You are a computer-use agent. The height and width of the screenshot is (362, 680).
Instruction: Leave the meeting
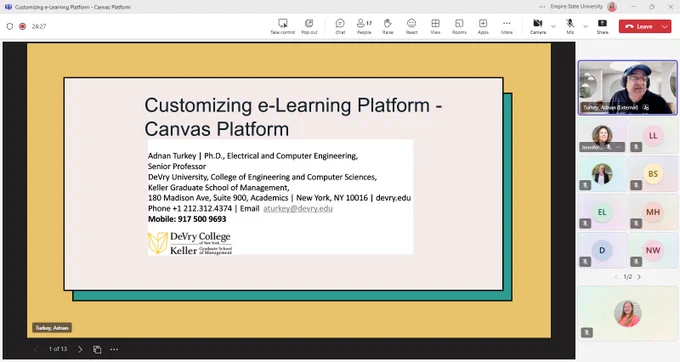tap(639, 26)
